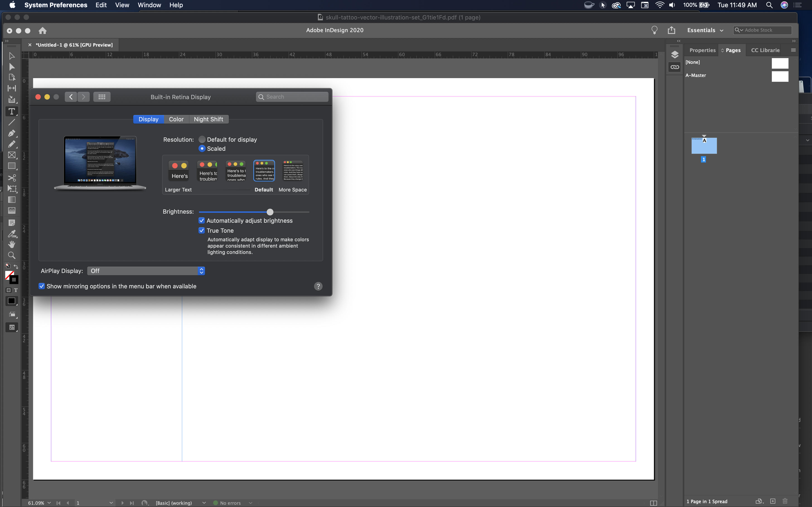
Task: Activate the Rectangle tool
Action: 12,166
